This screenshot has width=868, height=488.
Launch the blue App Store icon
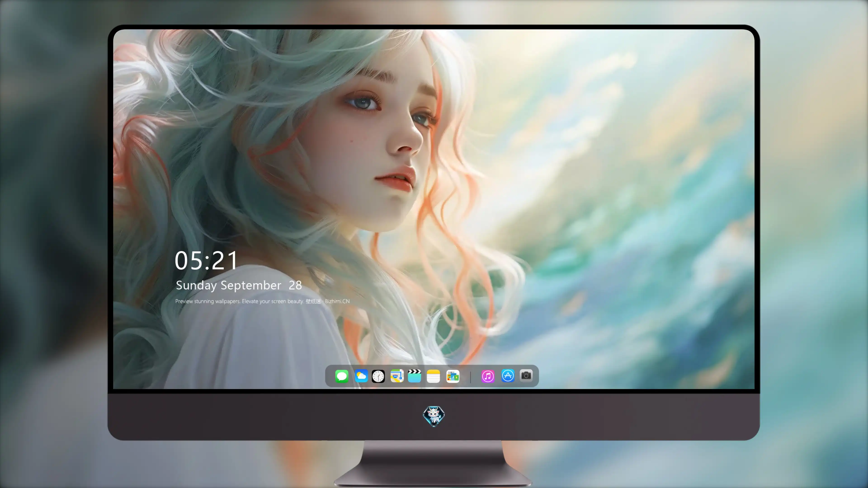pos(508,375)
